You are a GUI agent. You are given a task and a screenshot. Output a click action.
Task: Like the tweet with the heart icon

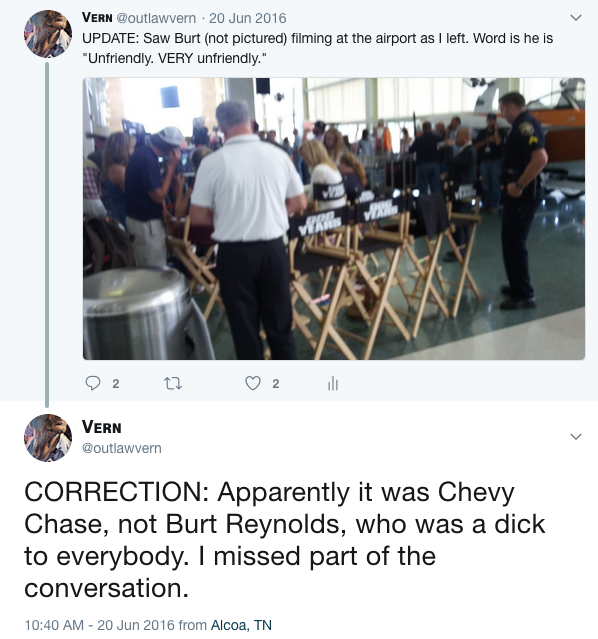coord(253,383)
